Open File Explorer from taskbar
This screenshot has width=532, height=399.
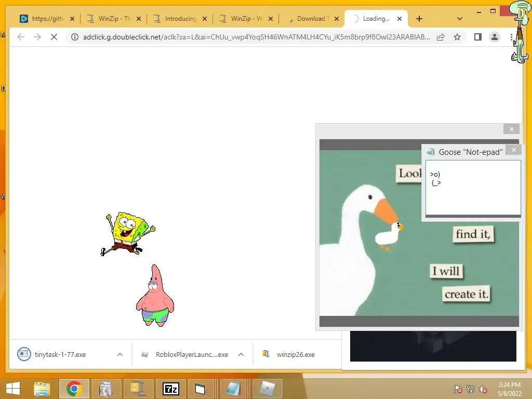[x=42, y=389]
